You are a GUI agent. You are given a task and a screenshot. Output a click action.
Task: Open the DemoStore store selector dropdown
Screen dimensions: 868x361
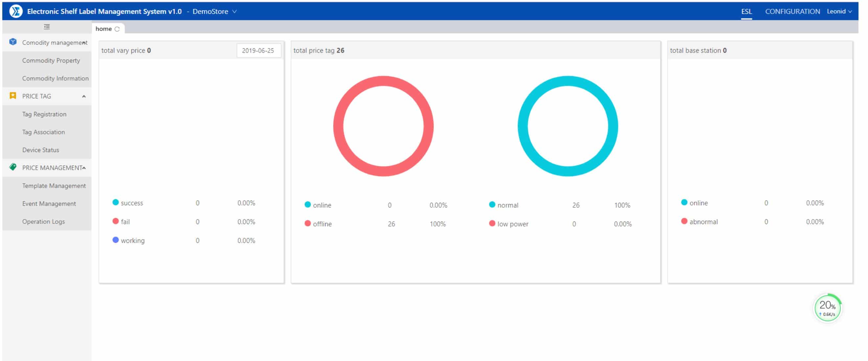[x=215, y=12]
